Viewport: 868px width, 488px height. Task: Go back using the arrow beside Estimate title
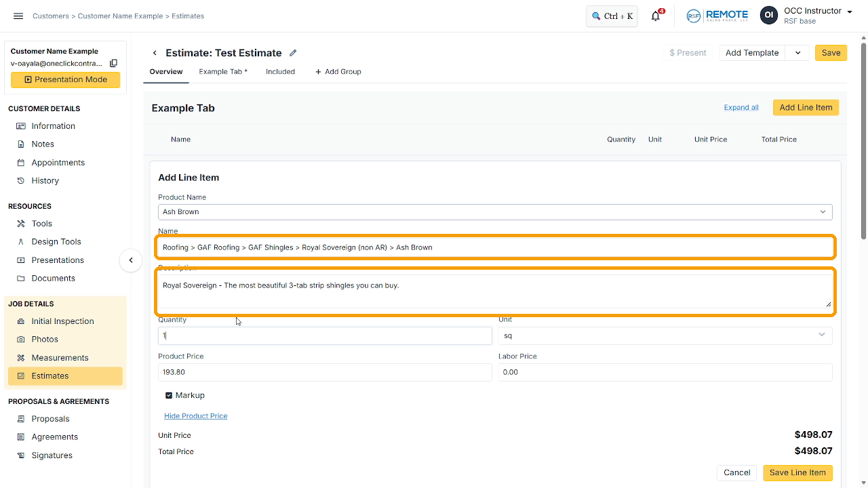(x=155, y=53)
